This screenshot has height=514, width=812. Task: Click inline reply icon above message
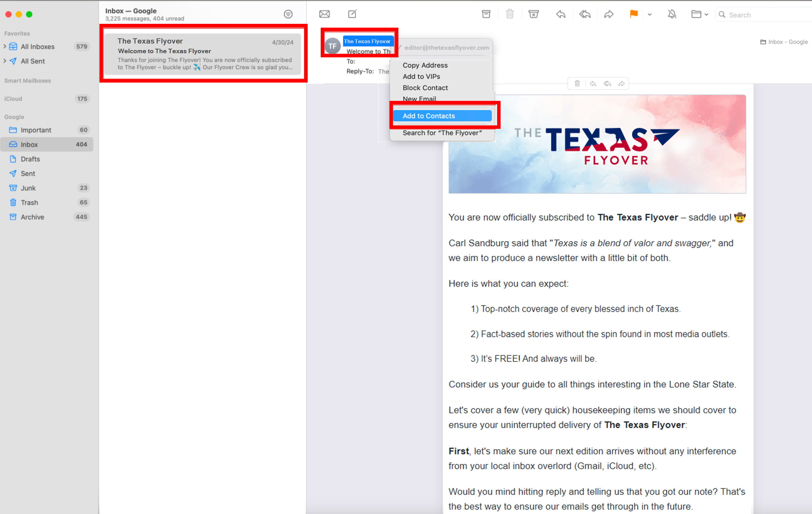pyautogui.click(x=593, y=84)
